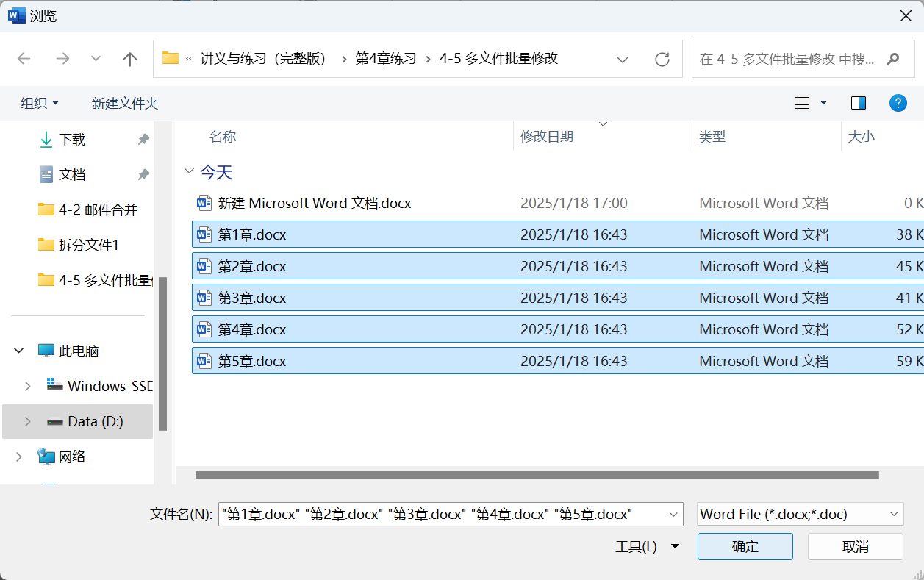Sort by the 大小 column header

(862, 137)
